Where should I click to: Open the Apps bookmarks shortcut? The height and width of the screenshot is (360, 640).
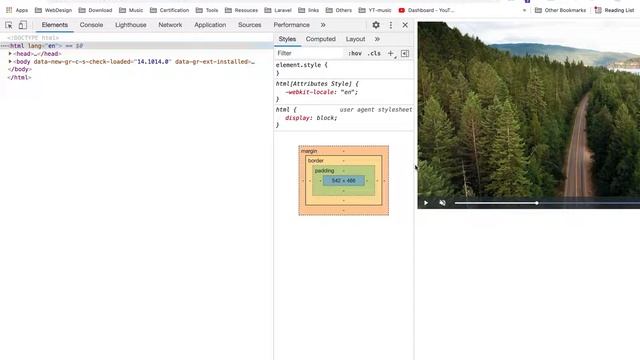(17, 10)
